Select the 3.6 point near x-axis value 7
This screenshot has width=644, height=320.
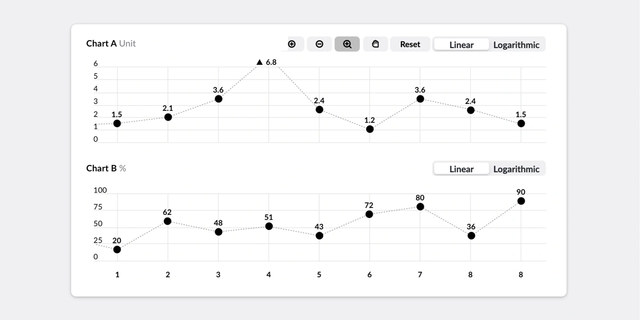(420, 99)
